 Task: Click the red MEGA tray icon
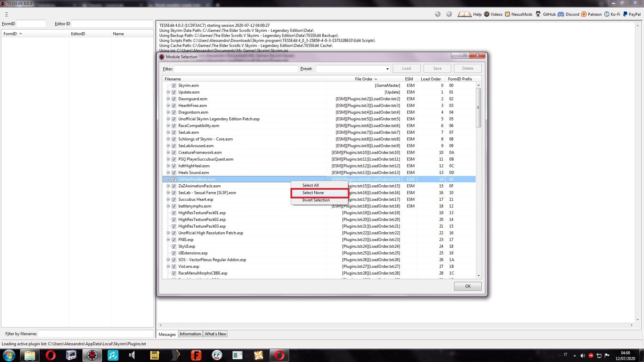pyautogui.click(x=591, y=356)
